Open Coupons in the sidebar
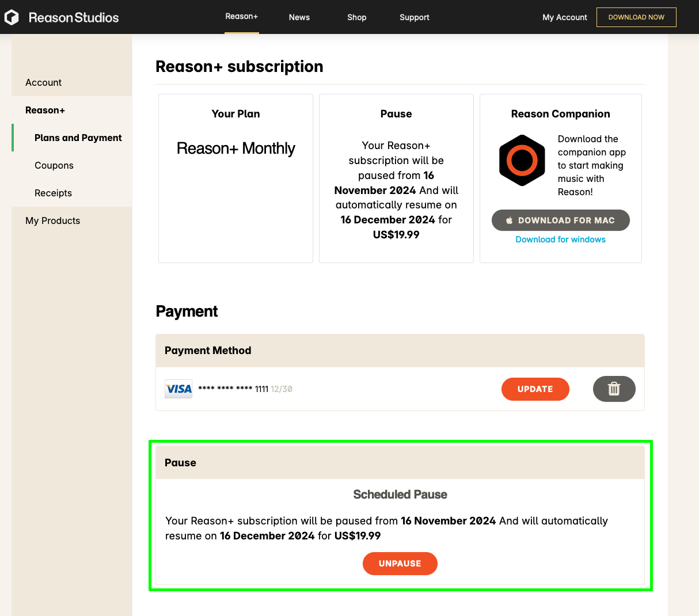The image size is (699, 616). pos(54,165)
